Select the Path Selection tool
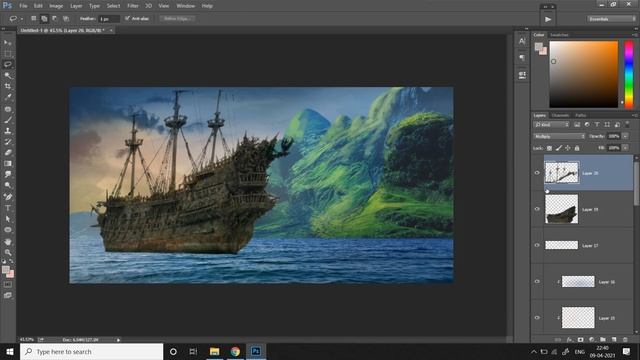The width and height of the screenshot is (640, 360). (8, 219)
